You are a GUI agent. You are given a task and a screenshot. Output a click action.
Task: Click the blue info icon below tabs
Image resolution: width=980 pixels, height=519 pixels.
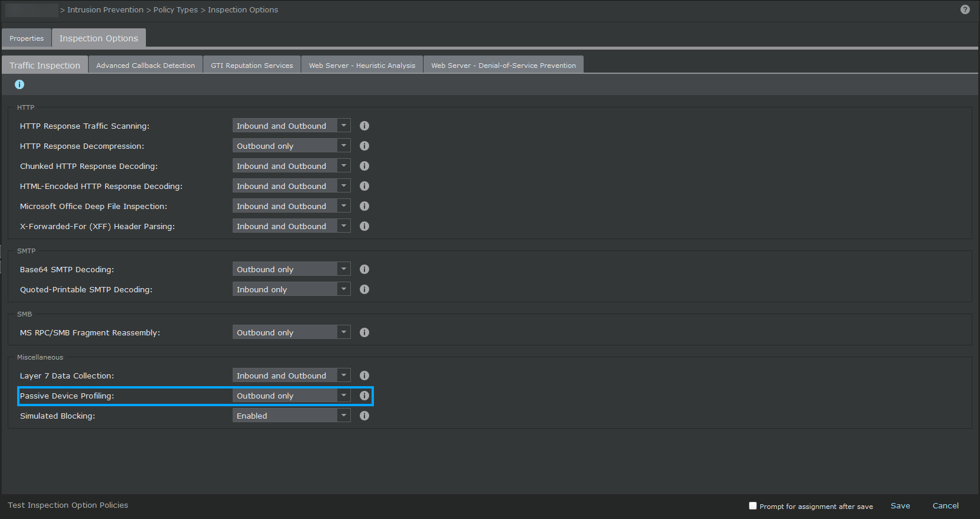(19, 84)
